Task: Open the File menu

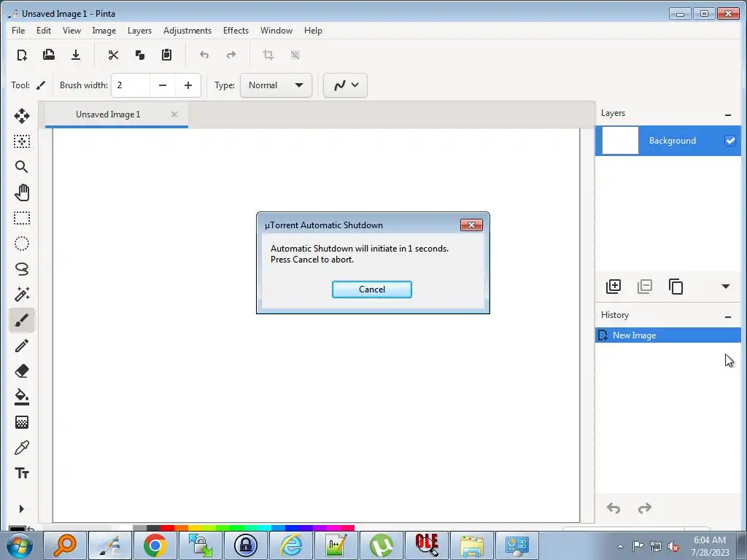Action: pyautogui.click(x=18, y=31)
